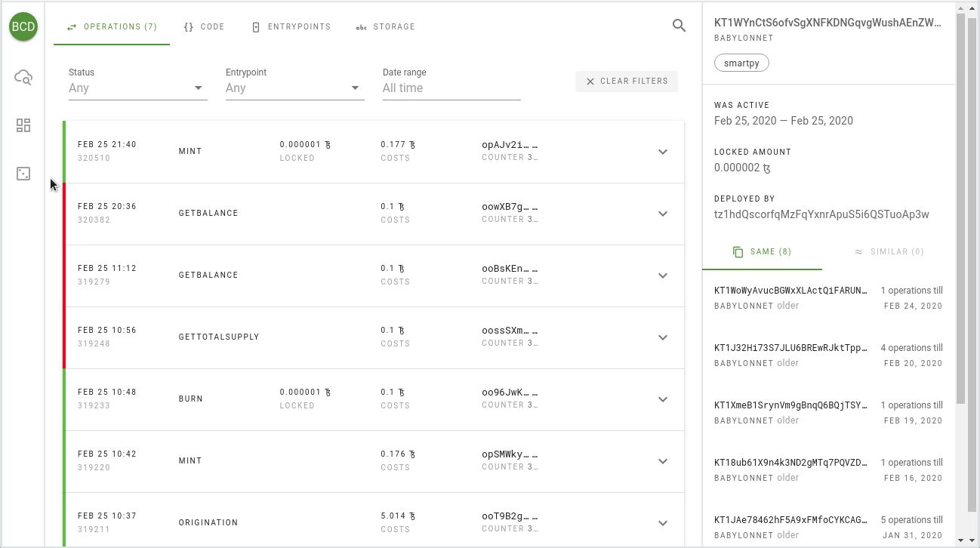This screenshot has width=980, height=548.
Task: Expand the BURN operation details
Action: click(663, 399)
